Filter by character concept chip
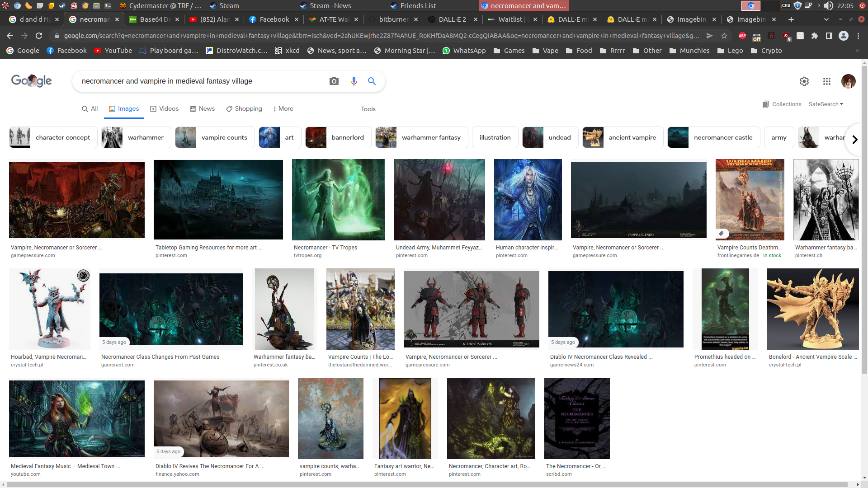This screenshot has height=488, width=868. pyautogui.click(x=53, y=137)
